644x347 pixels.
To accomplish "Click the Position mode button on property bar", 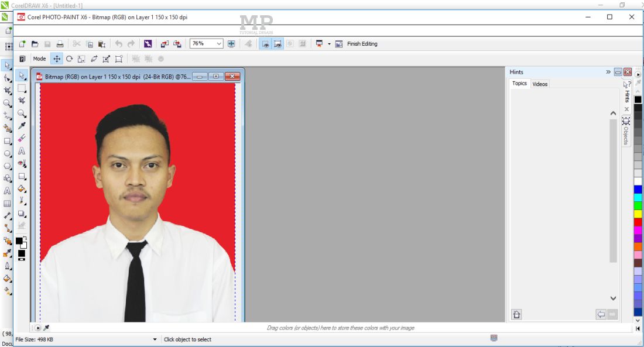I will 57,59.
